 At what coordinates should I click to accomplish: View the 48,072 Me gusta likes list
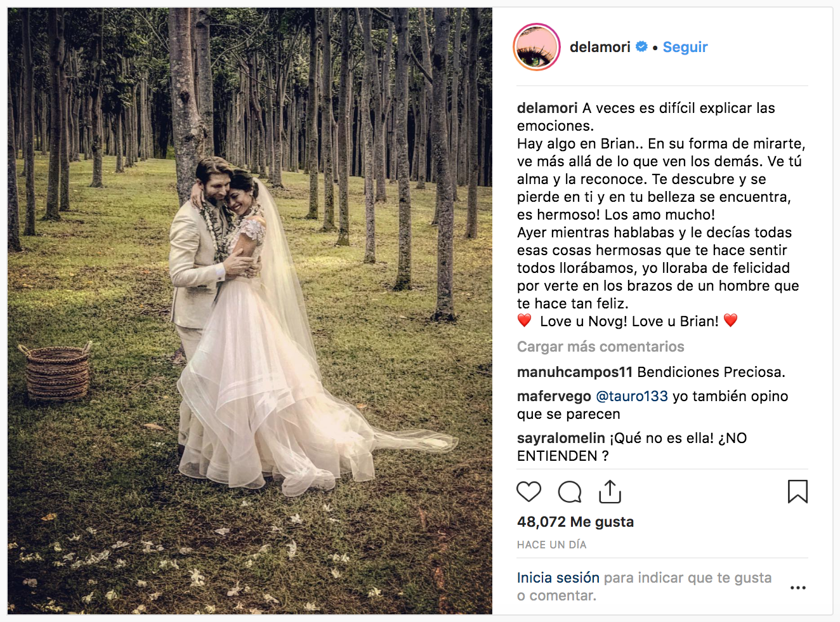pyautogui.click(x=575, y=522)
